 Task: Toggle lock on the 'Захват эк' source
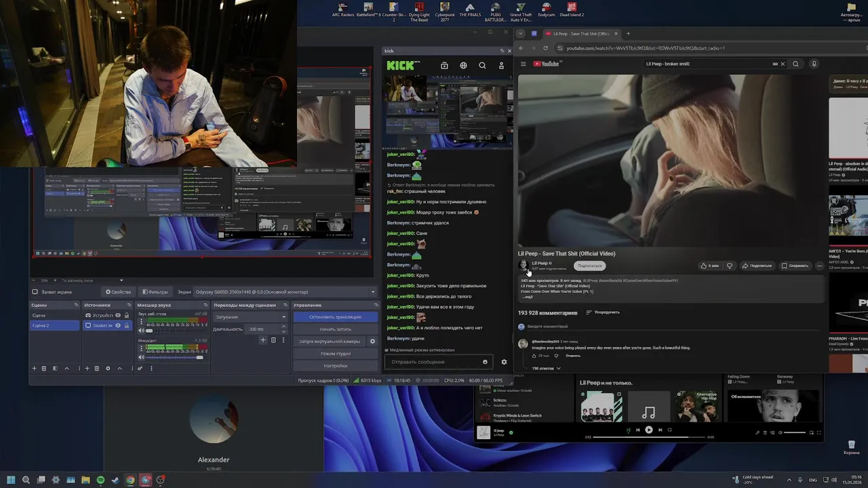tap(126, 325)
